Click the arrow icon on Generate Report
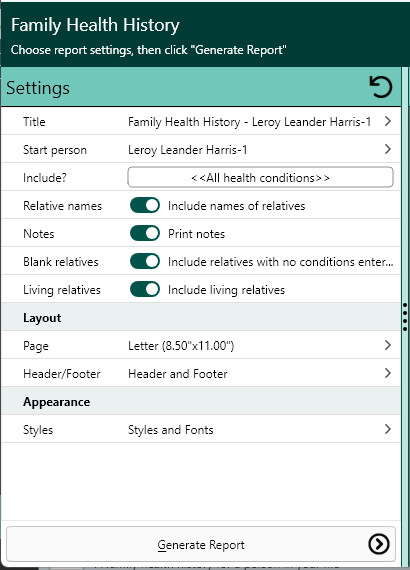 [x=379, y=544]
